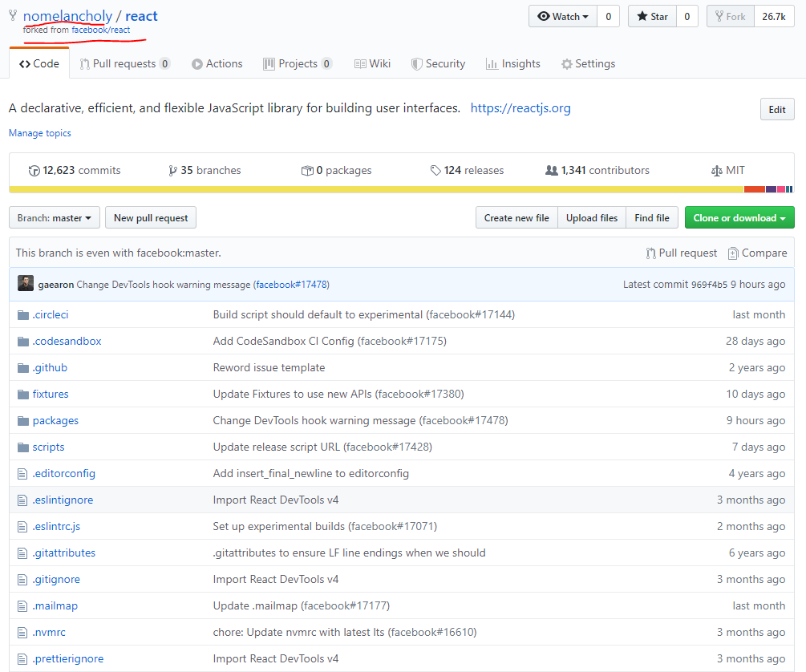Switch to the Code tab
Viewport: 806px width, 672px height.
click(39, 64)
